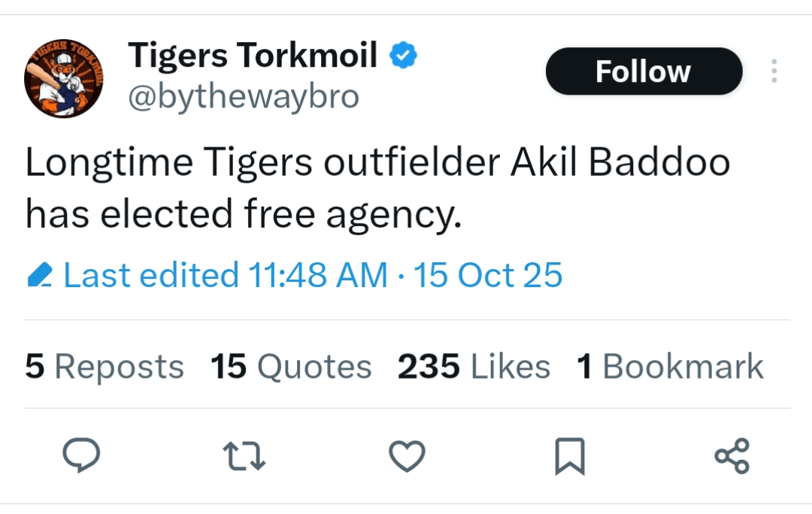Click the blue verified badge next to Tigers Torkmoil

point(403,53)
